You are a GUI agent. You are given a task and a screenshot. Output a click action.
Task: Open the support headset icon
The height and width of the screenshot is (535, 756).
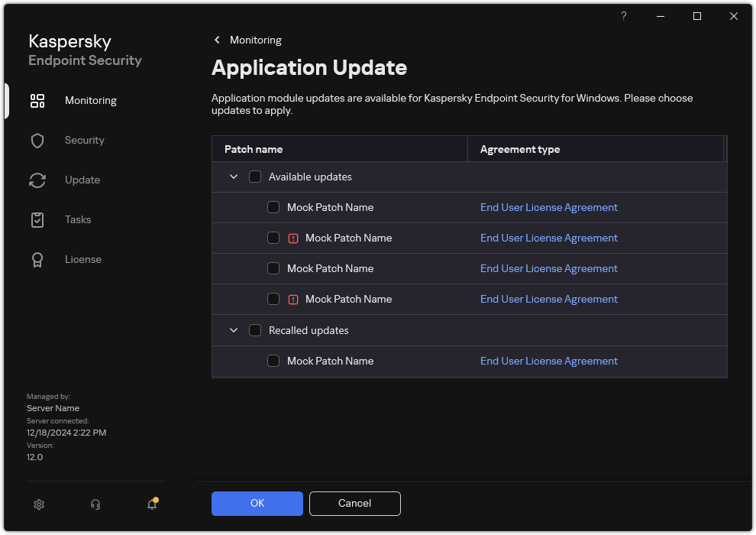tap(95, 504)
